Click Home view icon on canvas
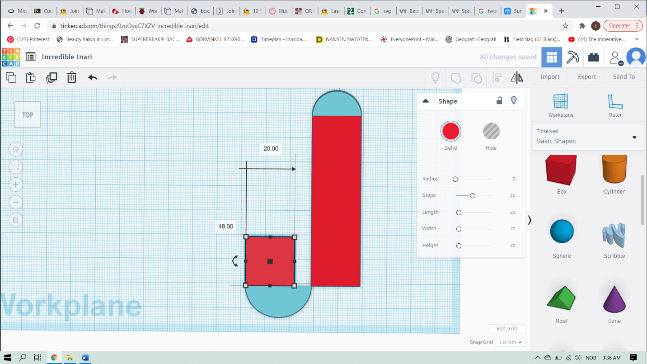This screenshot has height=364, width=647. pyautogui.click(x=16, y=149)
